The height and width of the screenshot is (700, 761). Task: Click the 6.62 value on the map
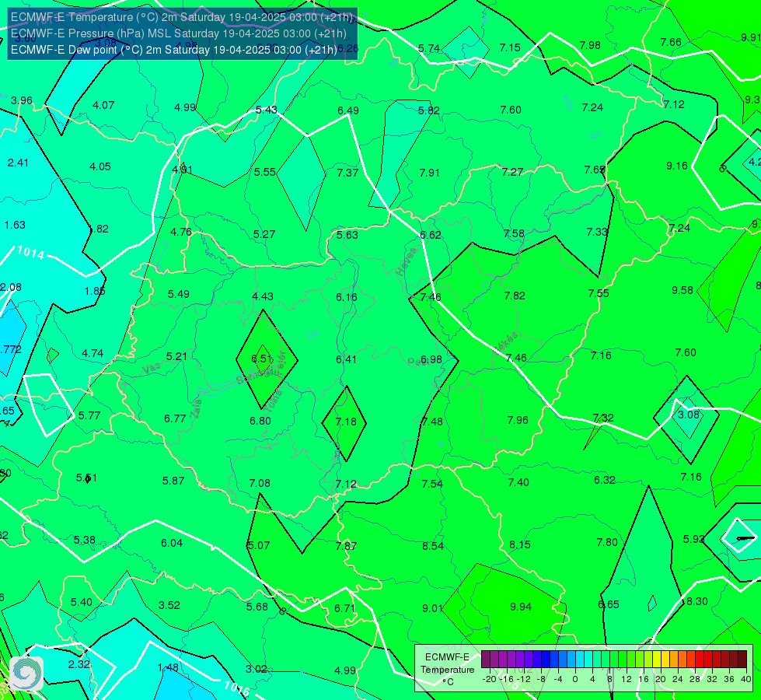coord(431,235)
